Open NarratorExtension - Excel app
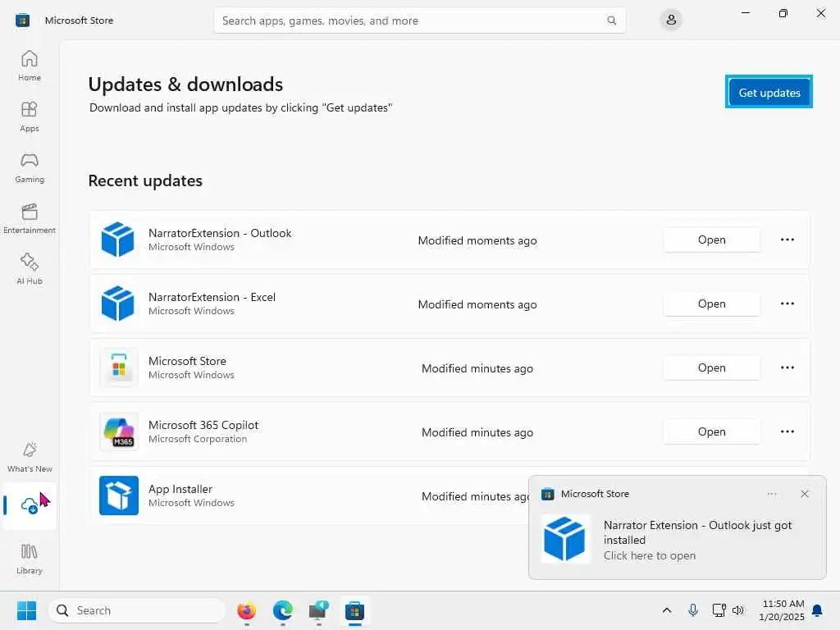 pyautogui.click(x=711, y=304)
